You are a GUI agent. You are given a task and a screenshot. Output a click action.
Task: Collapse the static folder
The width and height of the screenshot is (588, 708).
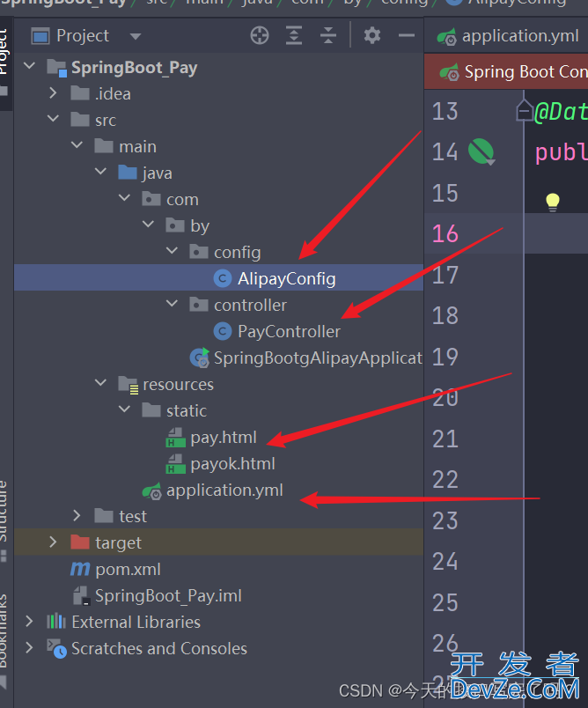(124, 409)
